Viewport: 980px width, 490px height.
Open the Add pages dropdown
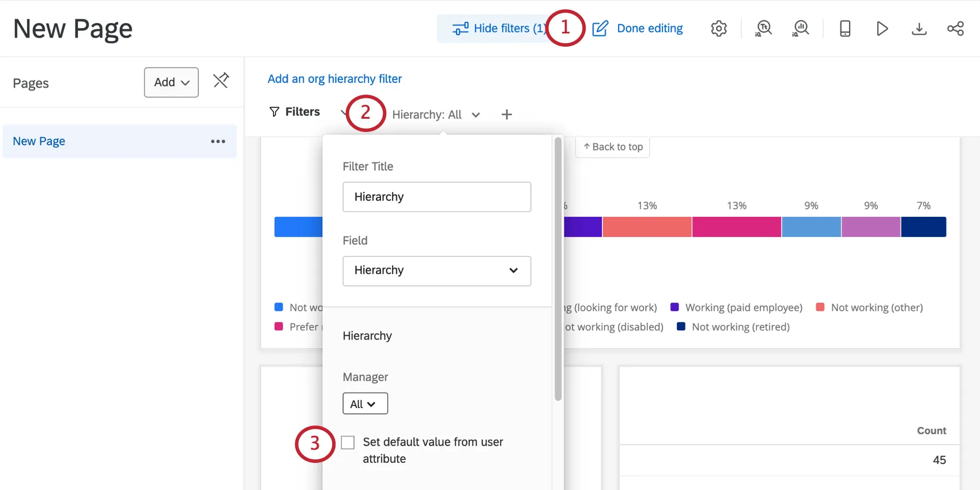(x=171, y=82)
